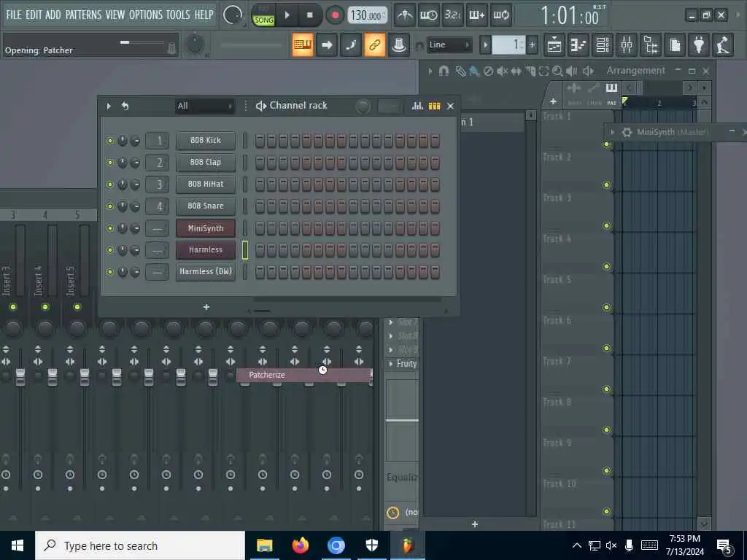Click the main master pitch knob
This screenshot has height=560, width=747.
(x=194, y=44)
